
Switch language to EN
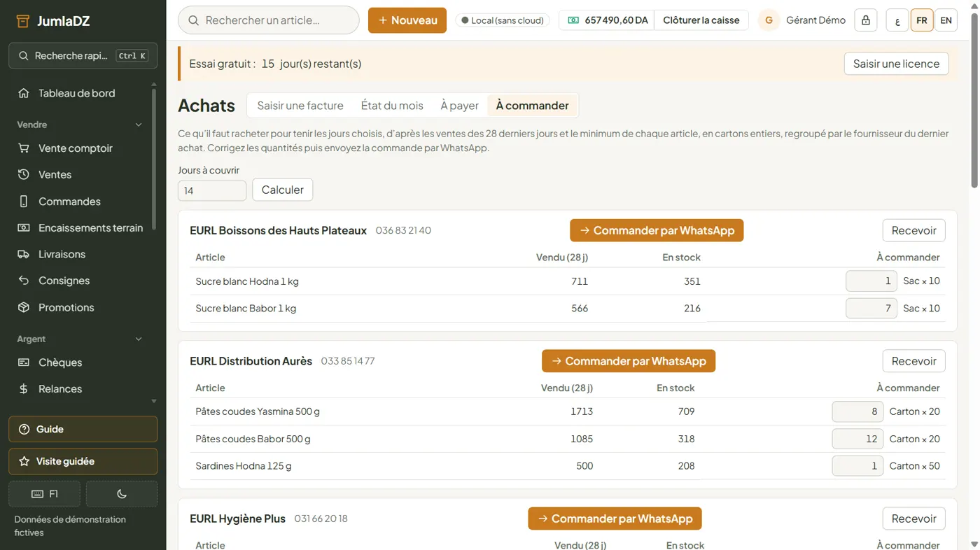tap(946, 20)
